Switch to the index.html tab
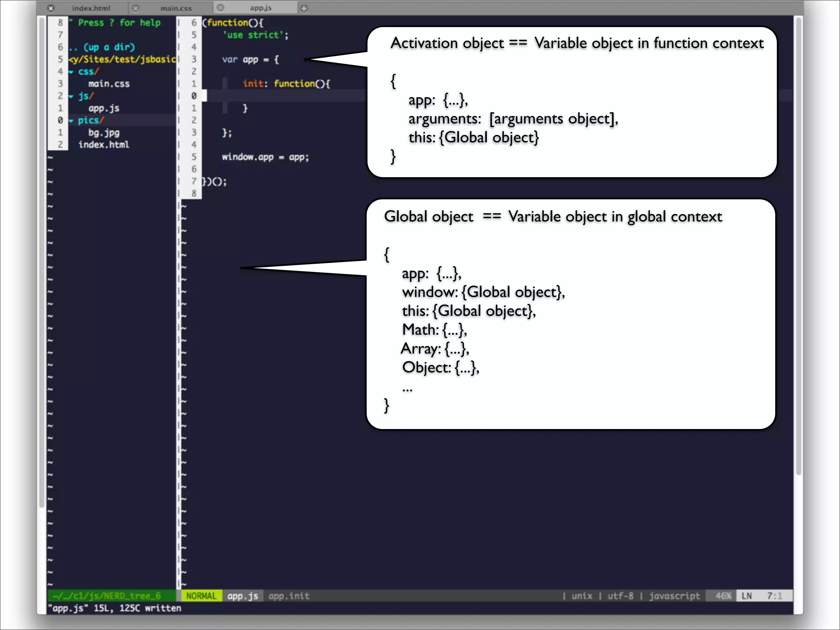The width and height of the screenshot is (840, 630). [91, 8]
